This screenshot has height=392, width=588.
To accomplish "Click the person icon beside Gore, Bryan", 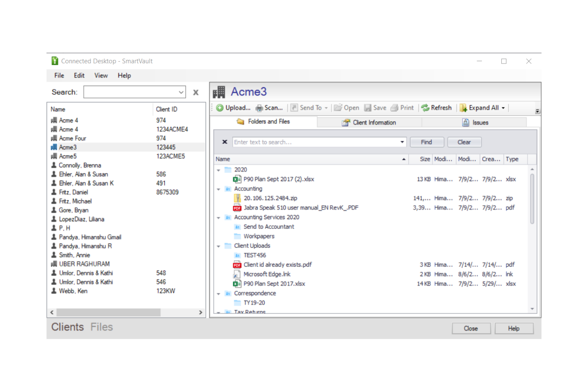I will point(54,210).
